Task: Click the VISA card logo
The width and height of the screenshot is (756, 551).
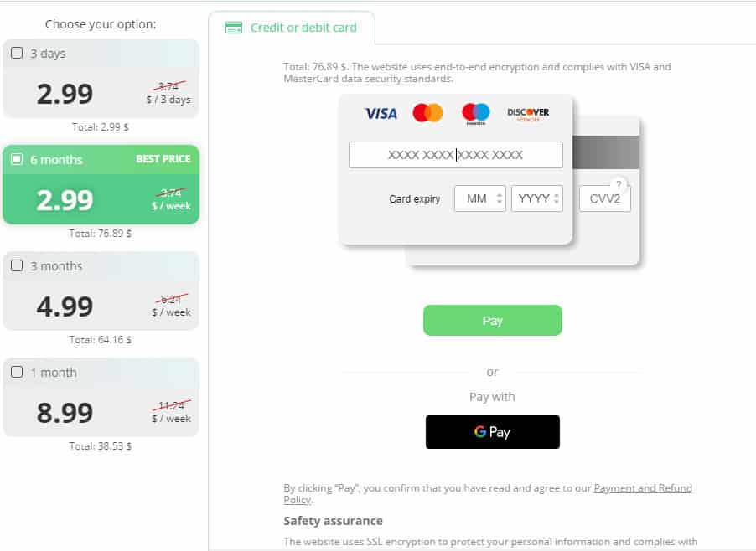Action: click(x=381, y=114)
